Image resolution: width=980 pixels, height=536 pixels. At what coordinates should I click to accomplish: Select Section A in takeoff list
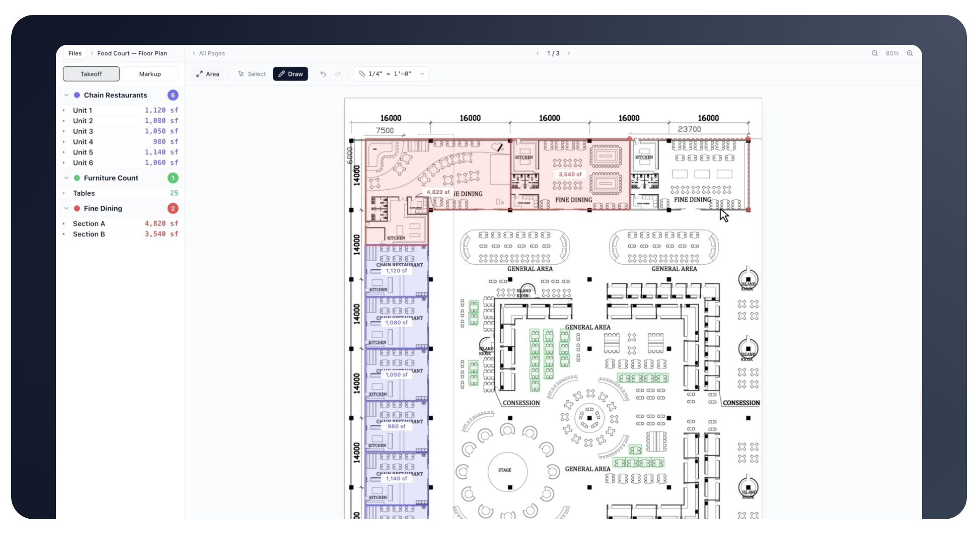tap(89, 224)
